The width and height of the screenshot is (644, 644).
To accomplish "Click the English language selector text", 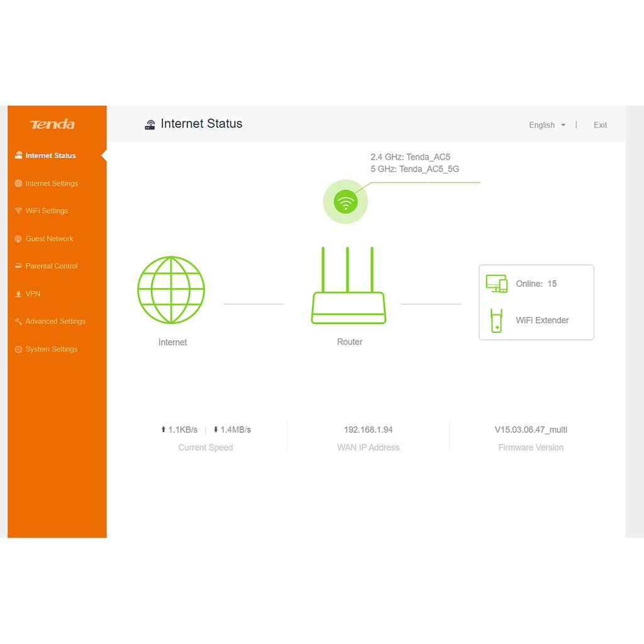I will coord(541,125).
